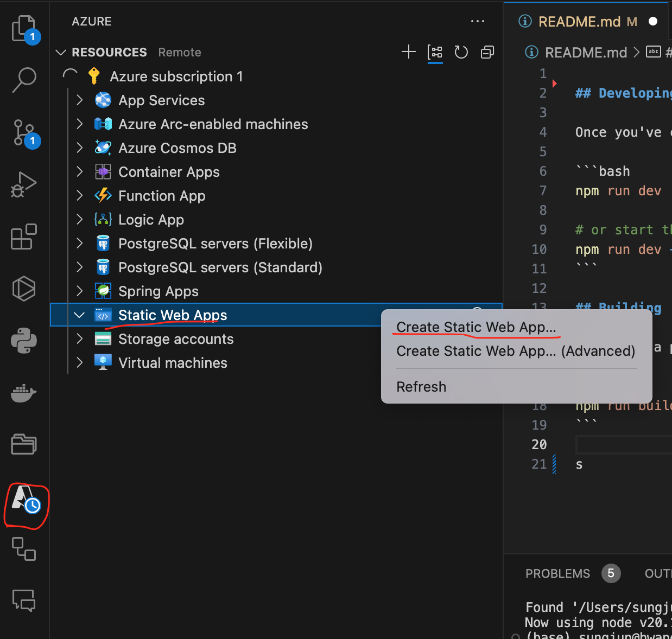Select PostgreSQL servers (Standard) row
The width and height of the screenshot is (672, 639).
(276, 267)
